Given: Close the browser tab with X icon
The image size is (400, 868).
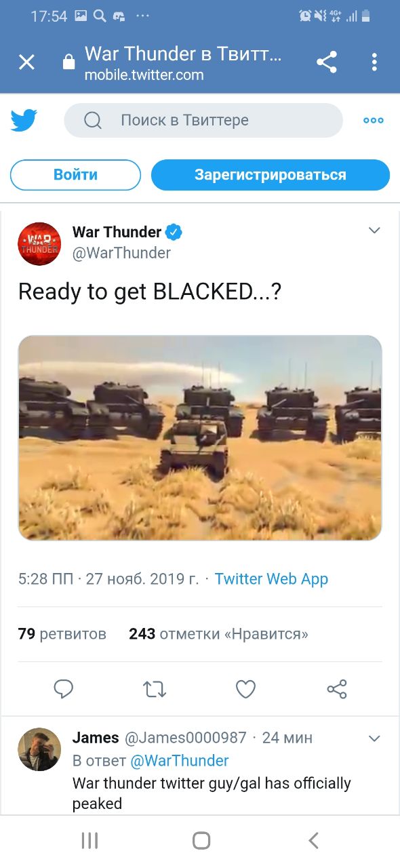Looking at the screenshot, I should click(x=26, y=63).
